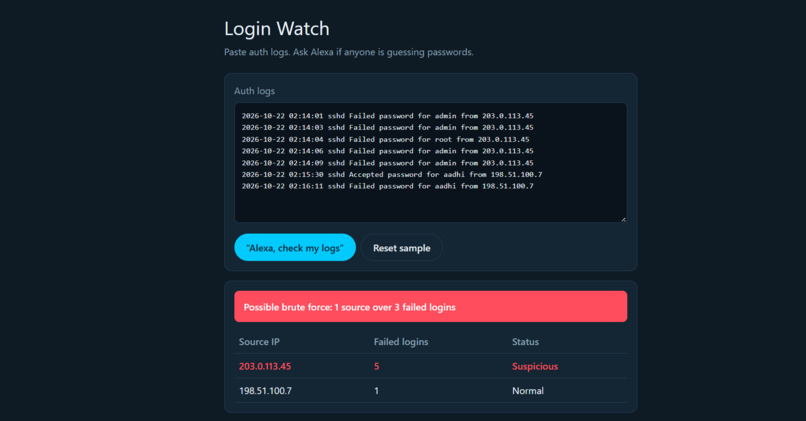The height and width of the screenshot is (421, 806).
Task: Focus the Auth logs text area
Action: click(x=431, y=162)
